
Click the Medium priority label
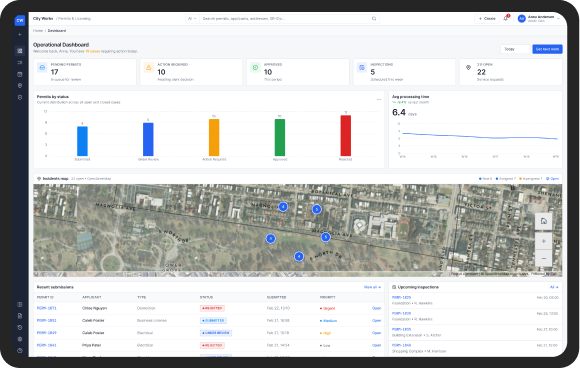[328, 321]
